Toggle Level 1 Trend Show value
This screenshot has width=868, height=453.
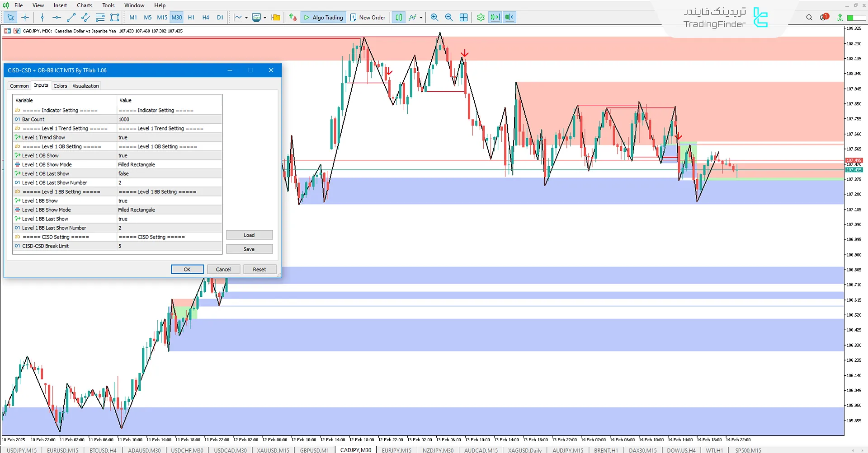tap(169, 138)
